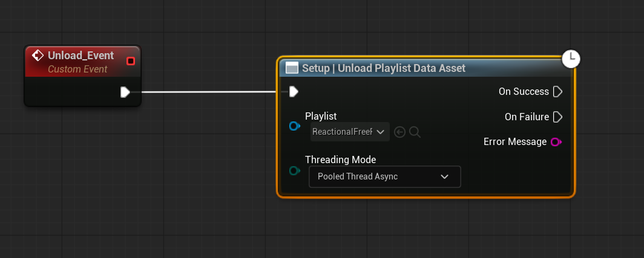Select the Setup | Unload Playlist Data Asset title
This screenshot has height=258, width=644.
tap(384, 68)
